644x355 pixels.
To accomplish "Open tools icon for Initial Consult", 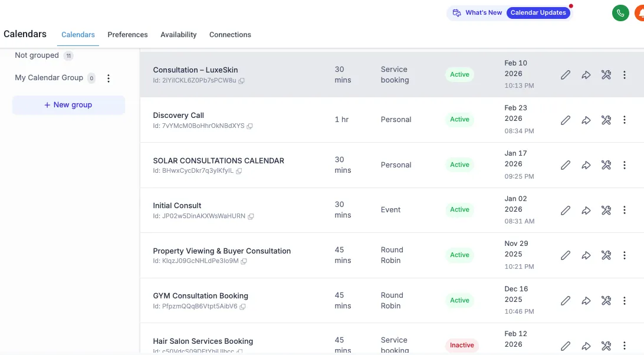I will [x=606, y=211].
